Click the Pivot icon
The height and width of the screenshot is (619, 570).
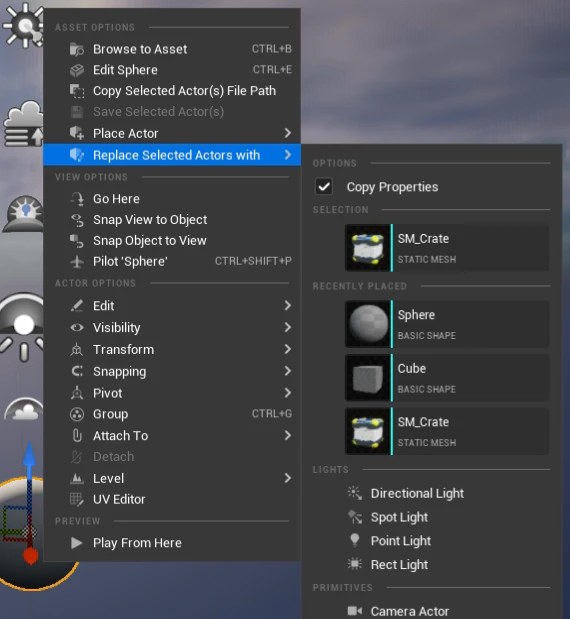[x=77, y=393]
